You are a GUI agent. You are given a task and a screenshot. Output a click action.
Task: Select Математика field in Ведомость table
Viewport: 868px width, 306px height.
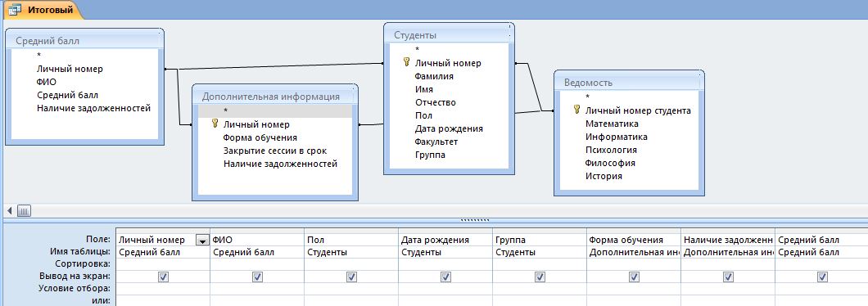point(612,124)
